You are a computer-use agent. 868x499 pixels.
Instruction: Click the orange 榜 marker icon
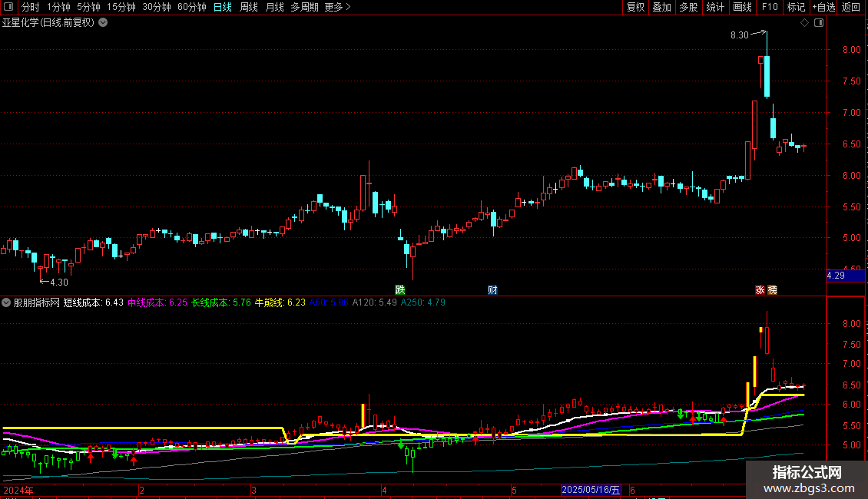(772, 290)
